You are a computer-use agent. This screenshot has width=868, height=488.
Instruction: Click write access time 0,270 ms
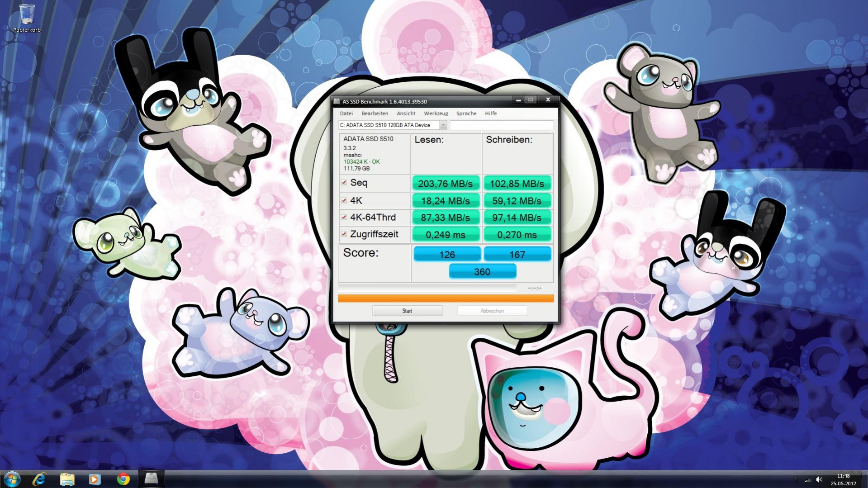point(517,235)
